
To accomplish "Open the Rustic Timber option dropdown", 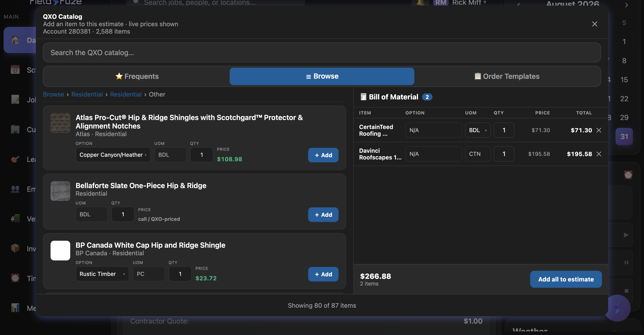I will point(102,274).
